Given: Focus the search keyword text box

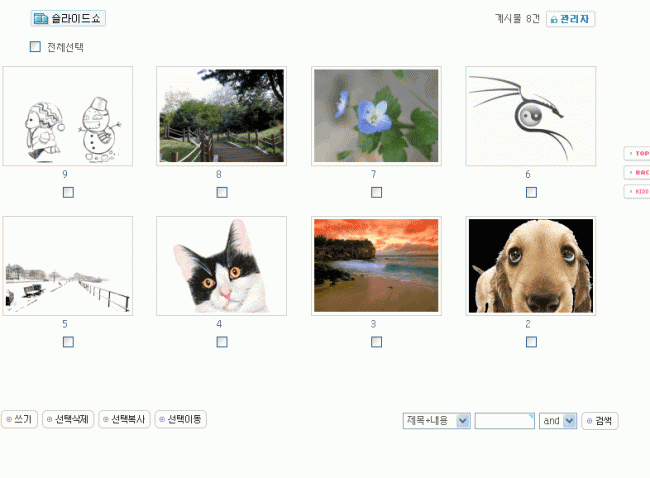Looking at the screenshot, I should (504, 421).
